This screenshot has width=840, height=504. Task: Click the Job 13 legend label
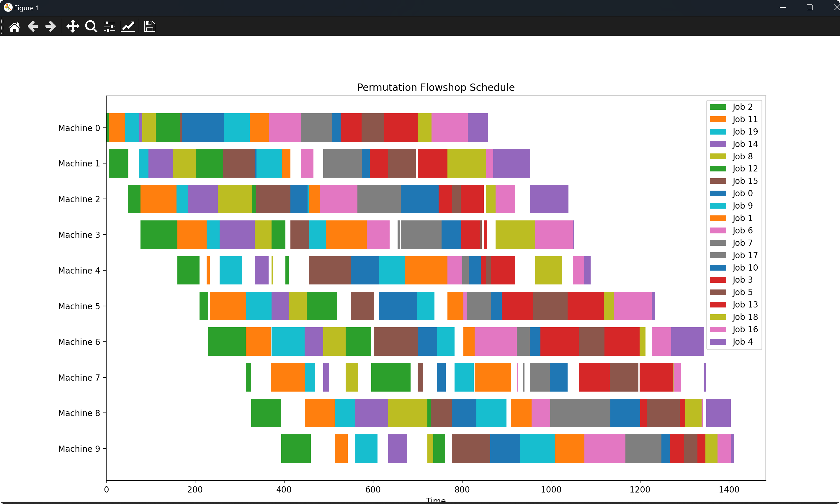(x=745, y=305)
